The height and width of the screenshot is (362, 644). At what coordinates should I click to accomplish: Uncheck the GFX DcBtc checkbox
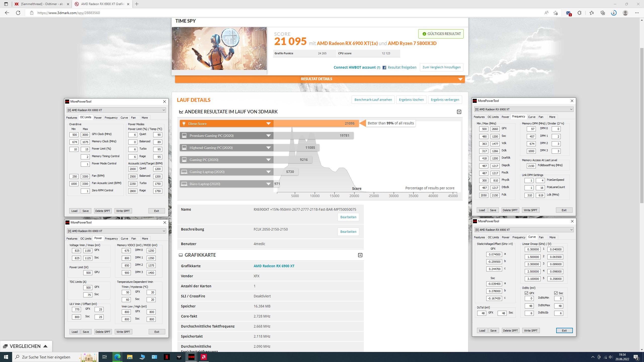[x=526, y=293]
